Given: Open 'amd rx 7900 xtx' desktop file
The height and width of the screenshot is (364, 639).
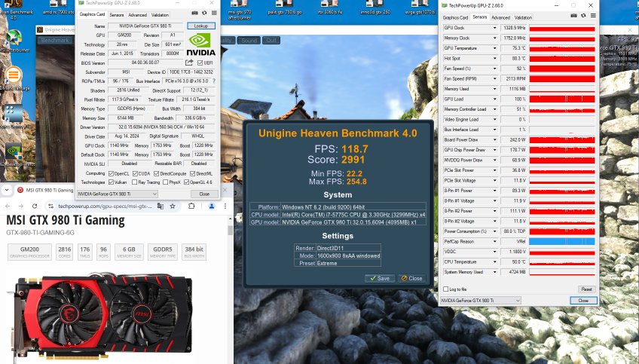Looking at the screenshot, I should click(58, 8).
